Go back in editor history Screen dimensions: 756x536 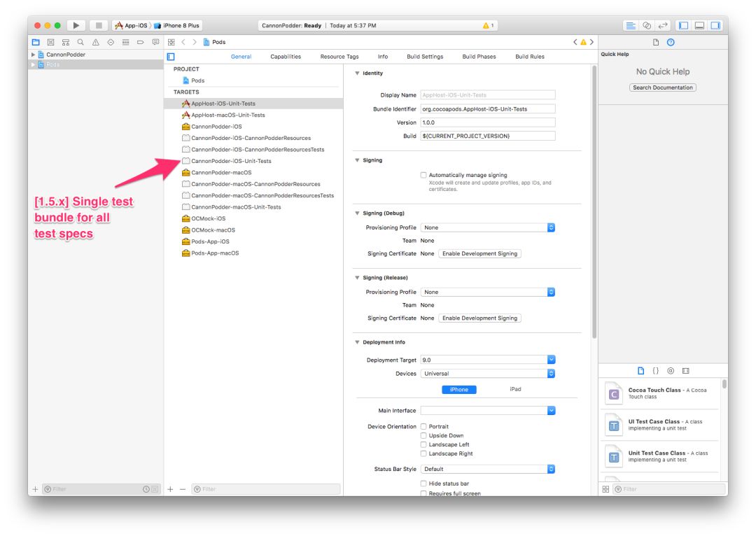coord(183,43)
